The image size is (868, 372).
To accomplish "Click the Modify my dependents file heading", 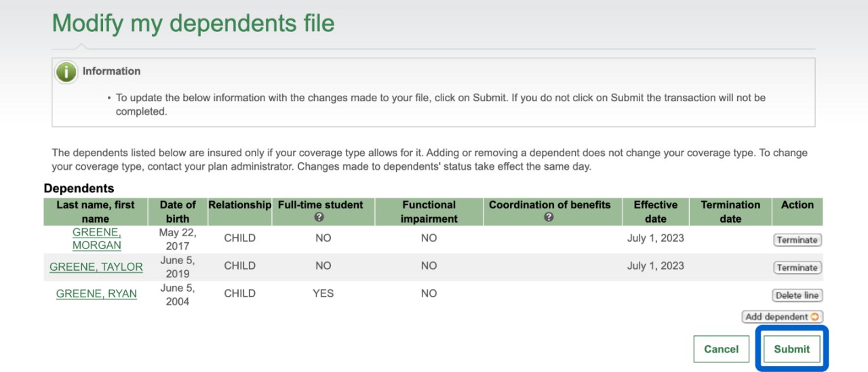I will click(x=193, y=24).
